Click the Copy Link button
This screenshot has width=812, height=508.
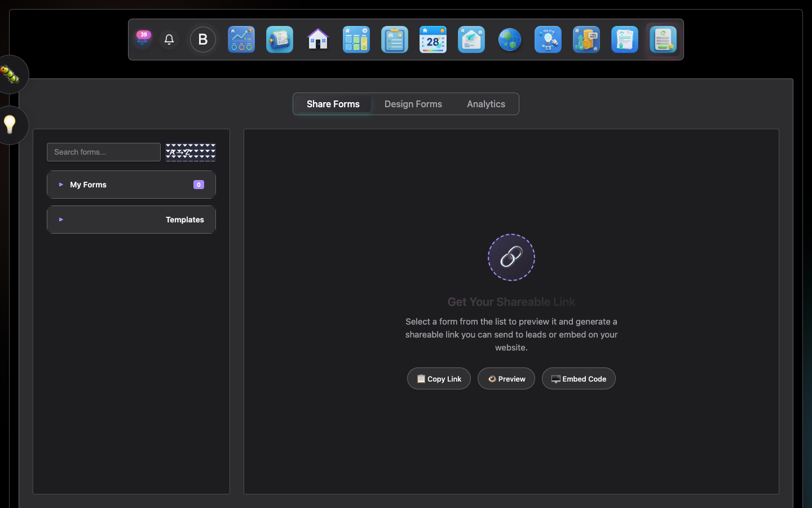(439, 379)
